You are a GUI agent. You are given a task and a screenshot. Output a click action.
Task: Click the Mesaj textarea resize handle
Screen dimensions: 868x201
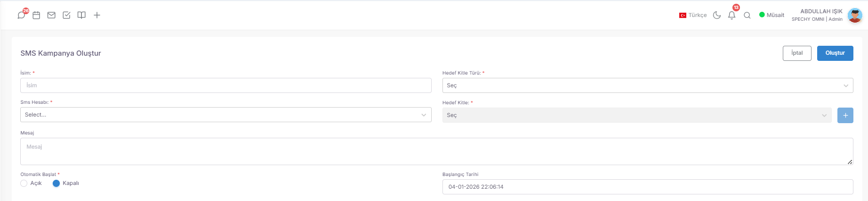850,162
